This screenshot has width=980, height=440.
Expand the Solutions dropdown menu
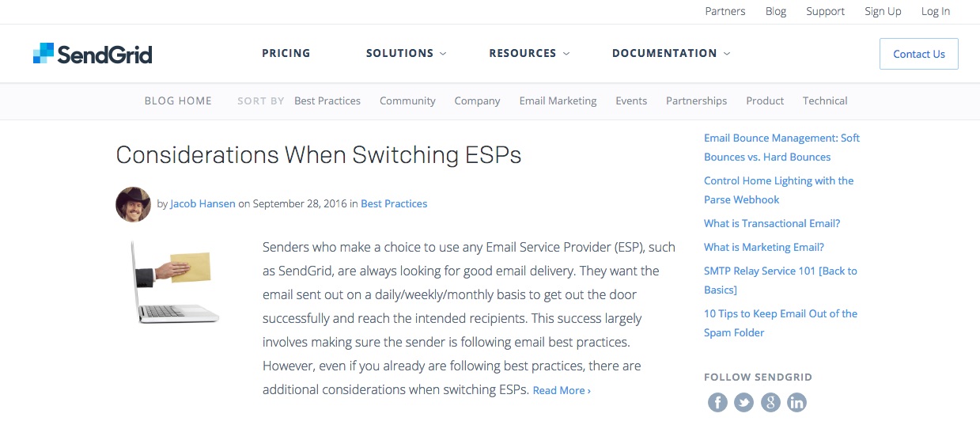[406, 54]
